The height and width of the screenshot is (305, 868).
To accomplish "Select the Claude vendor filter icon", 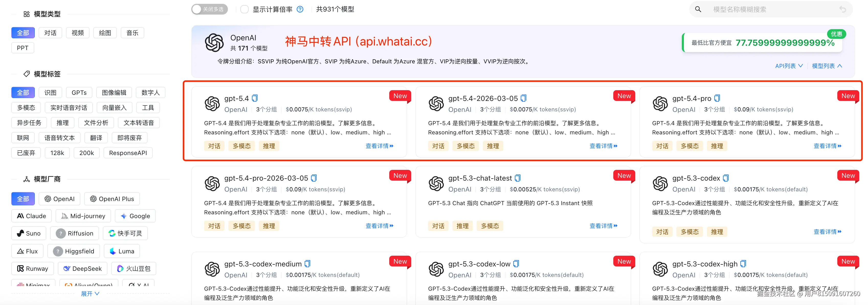I will [x=20, y=216].
